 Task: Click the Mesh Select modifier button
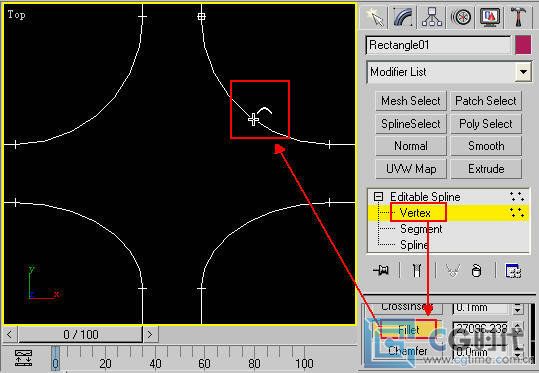(x=411, y=101)
